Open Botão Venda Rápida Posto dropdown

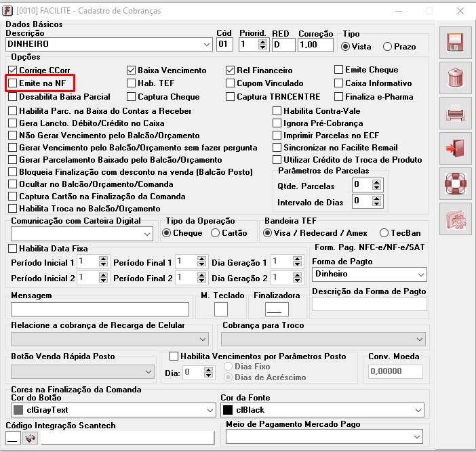tap(148, 371)
